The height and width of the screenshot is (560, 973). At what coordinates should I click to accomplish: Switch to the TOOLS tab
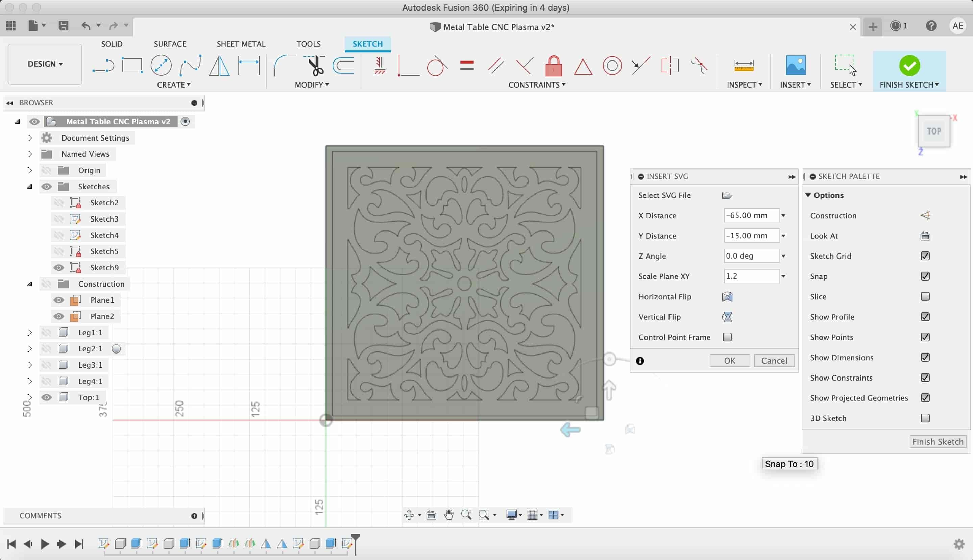(309, 44)
